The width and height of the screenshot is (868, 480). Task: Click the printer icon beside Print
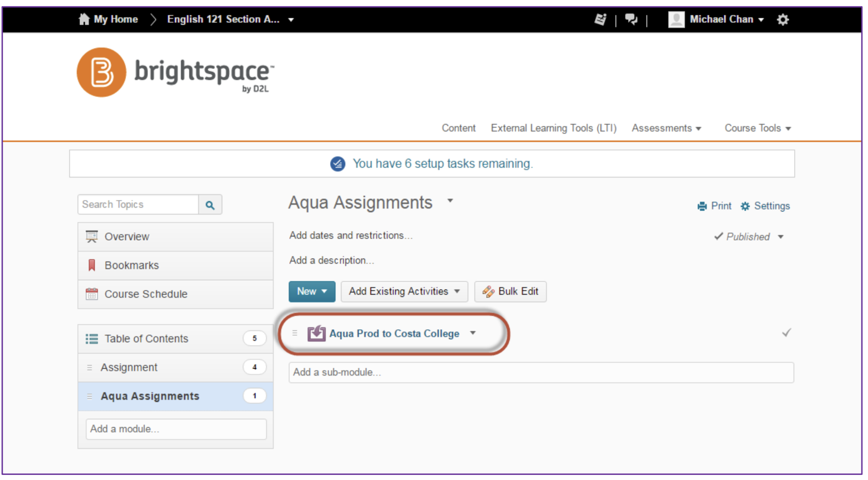pyautogui.click(x=702, y=206)
